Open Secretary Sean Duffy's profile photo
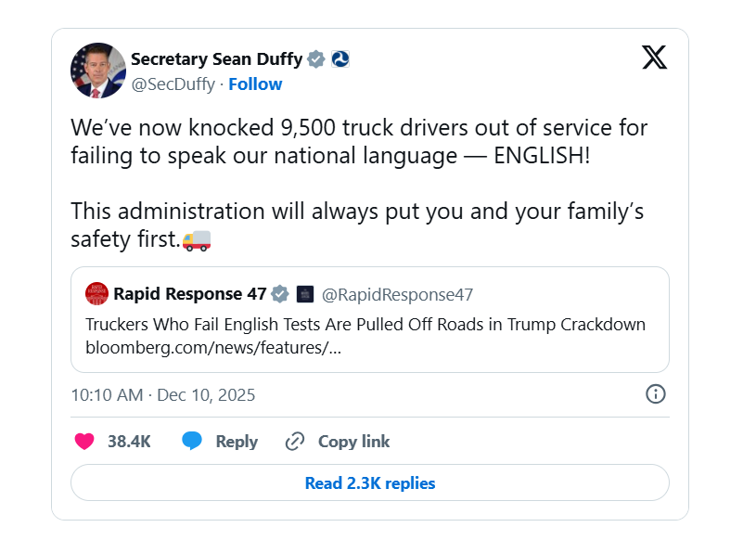Screen dimensions: 756x540 coord(98,71)
